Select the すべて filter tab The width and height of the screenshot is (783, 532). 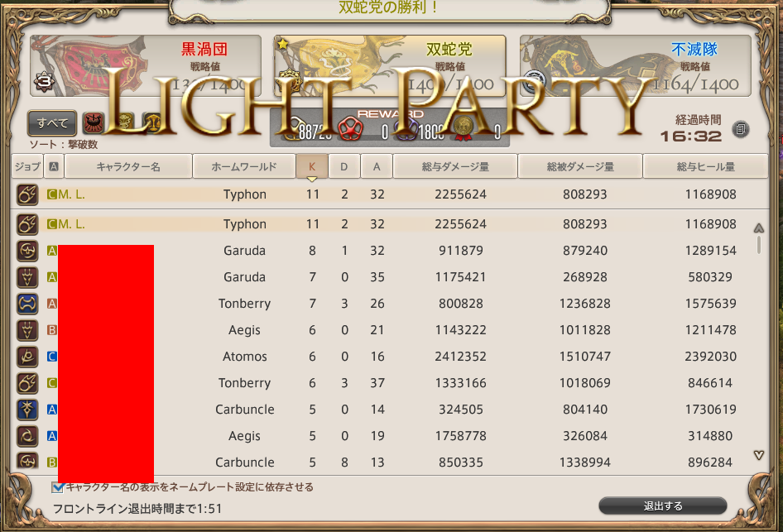(x=52, y=122)
